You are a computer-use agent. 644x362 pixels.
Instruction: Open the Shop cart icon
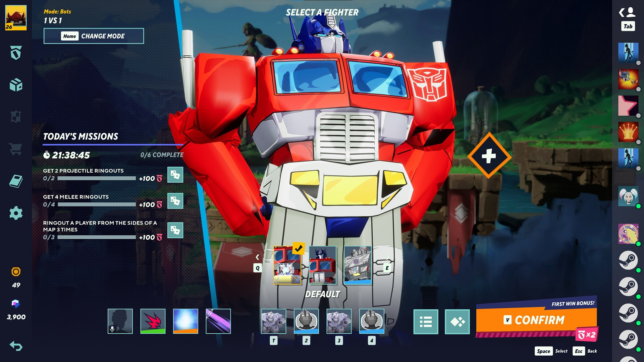15,149
